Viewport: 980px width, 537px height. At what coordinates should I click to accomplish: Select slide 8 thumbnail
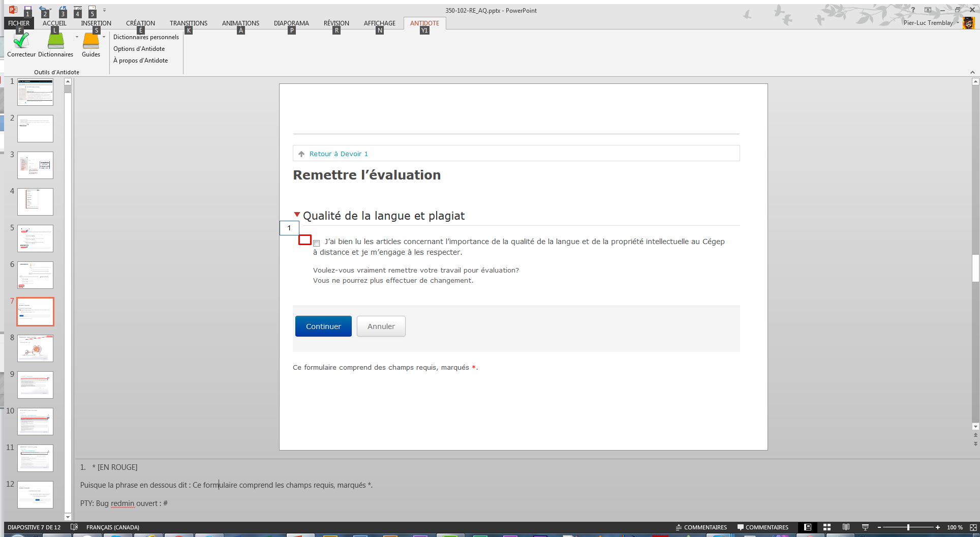(35, 348)
